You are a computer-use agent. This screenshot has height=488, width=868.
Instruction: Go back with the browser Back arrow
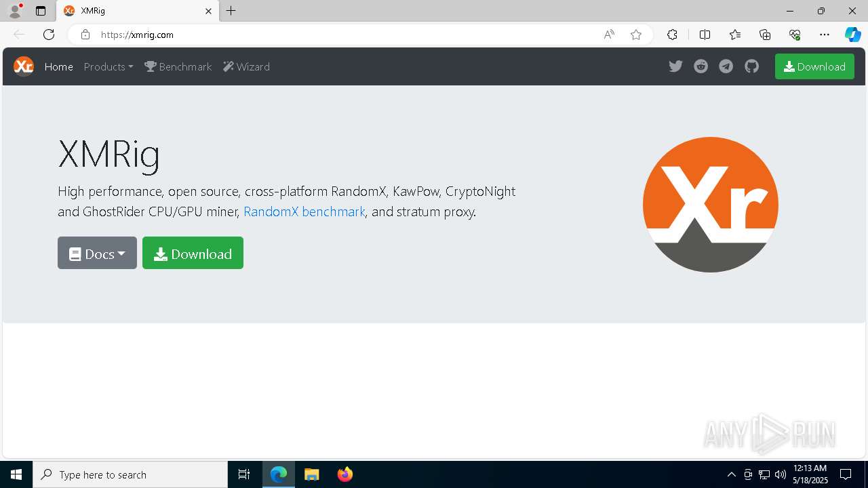coord(19,35)
